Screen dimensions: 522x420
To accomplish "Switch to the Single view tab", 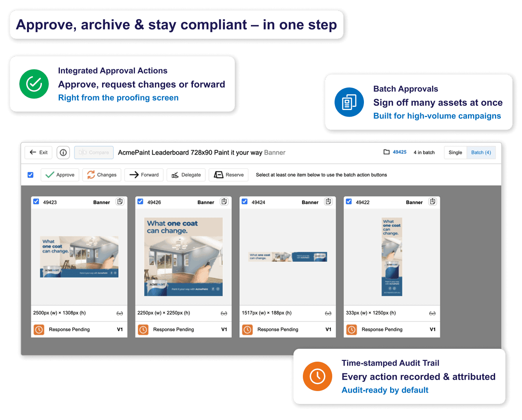I will click(x=455, y=153).
